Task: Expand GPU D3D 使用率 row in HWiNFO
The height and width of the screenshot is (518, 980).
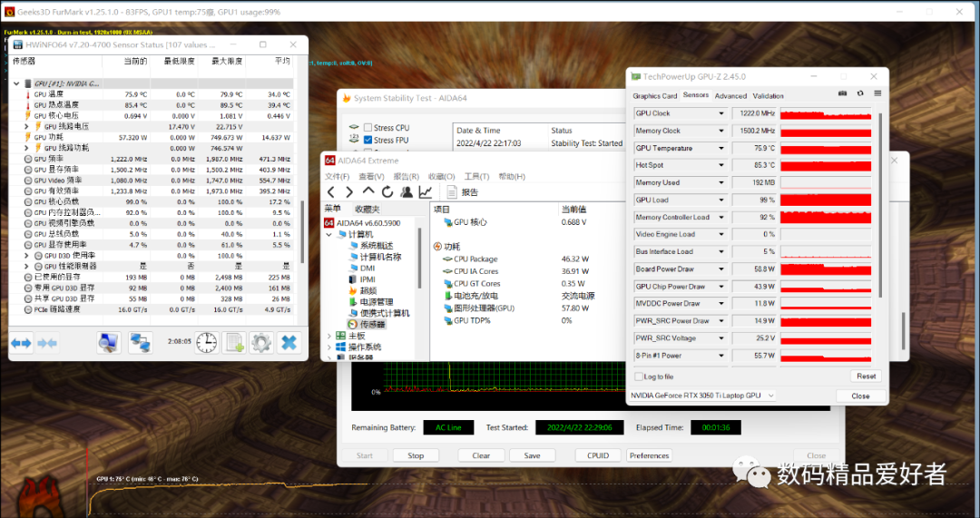Action: 27,256
